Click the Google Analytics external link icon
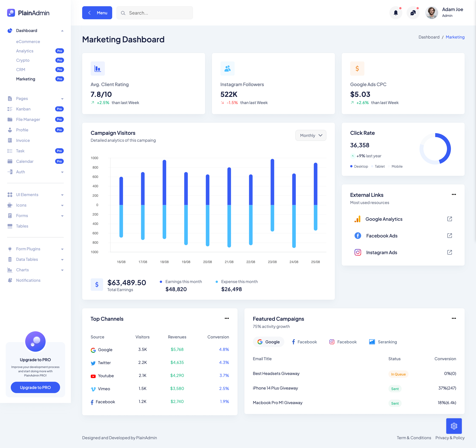Screen dimensions: 476x448 tap(450, 219)
